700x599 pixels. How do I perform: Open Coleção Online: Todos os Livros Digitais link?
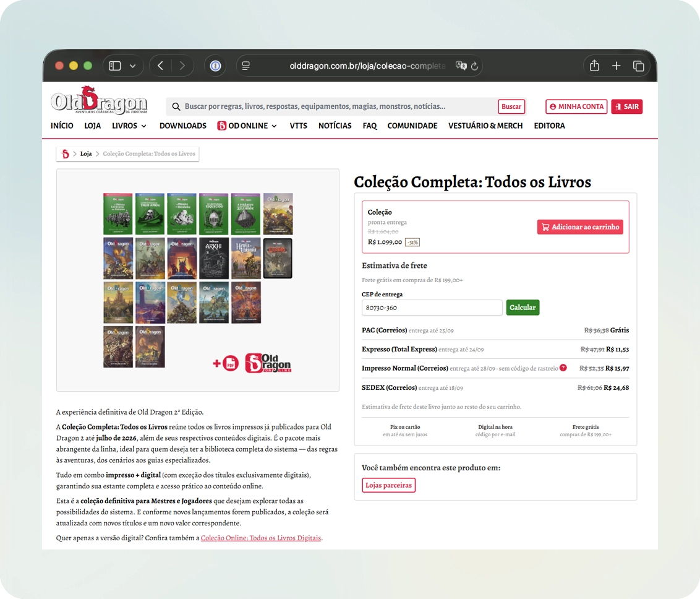click(261, 538)
